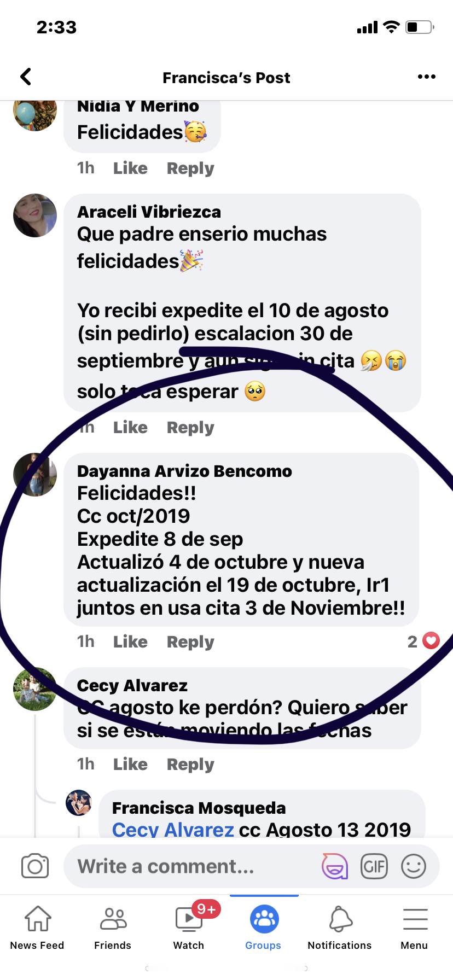Open the avatar sticker picker icon

tap(335, 866)
